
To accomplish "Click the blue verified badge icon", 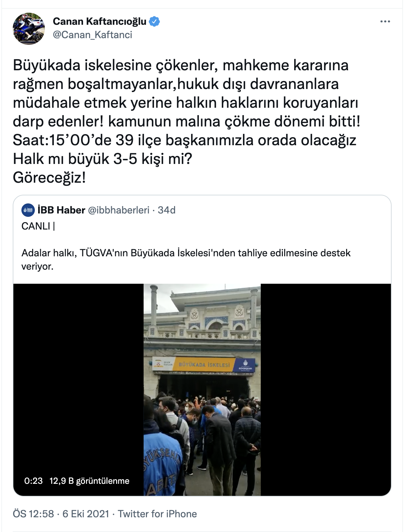I will click(x=154, y=21).
